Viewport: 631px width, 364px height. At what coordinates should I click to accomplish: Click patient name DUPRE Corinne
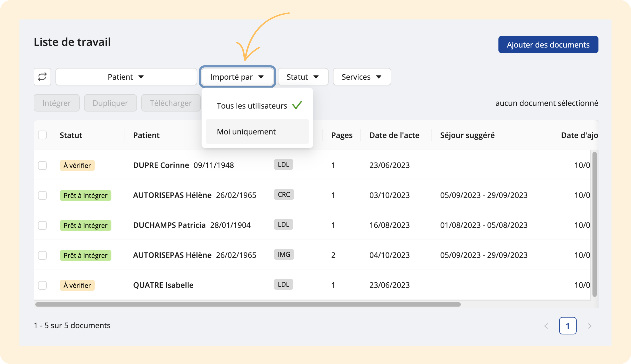pyautogui.click(x=161, y=165)
